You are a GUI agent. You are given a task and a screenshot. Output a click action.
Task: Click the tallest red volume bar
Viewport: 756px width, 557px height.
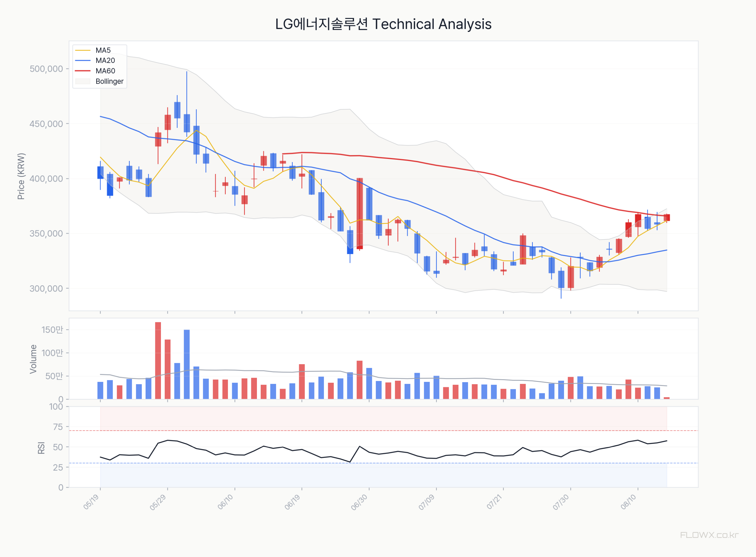point(158,361)
